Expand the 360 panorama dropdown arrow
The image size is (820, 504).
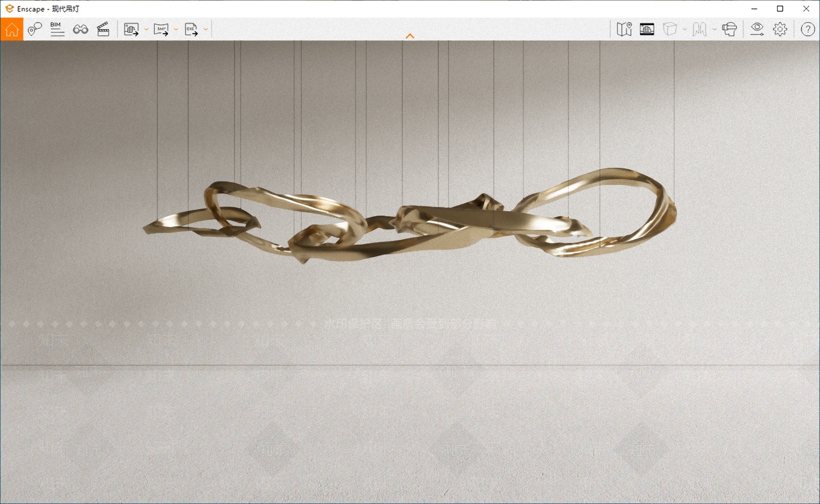[x=176, y=29]
